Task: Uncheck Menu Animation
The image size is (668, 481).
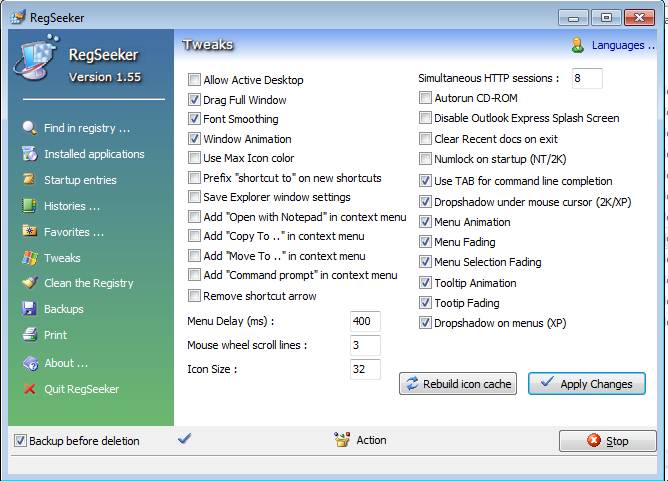Action: coord(425,222)
